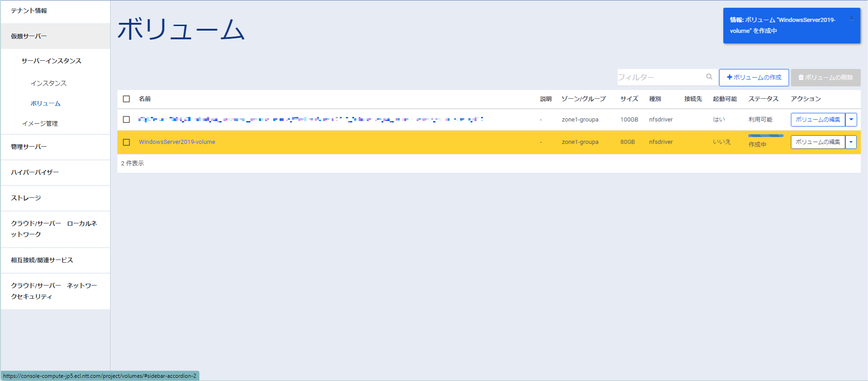Click the filter search magnifier icon
This screenshot has width=868, height=381.
click(709, 77)
